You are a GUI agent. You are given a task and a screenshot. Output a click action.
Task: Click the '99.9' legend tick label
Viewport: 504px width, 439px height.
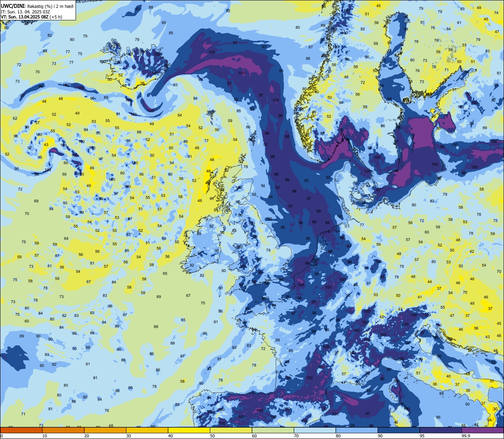tap(466, 436)
